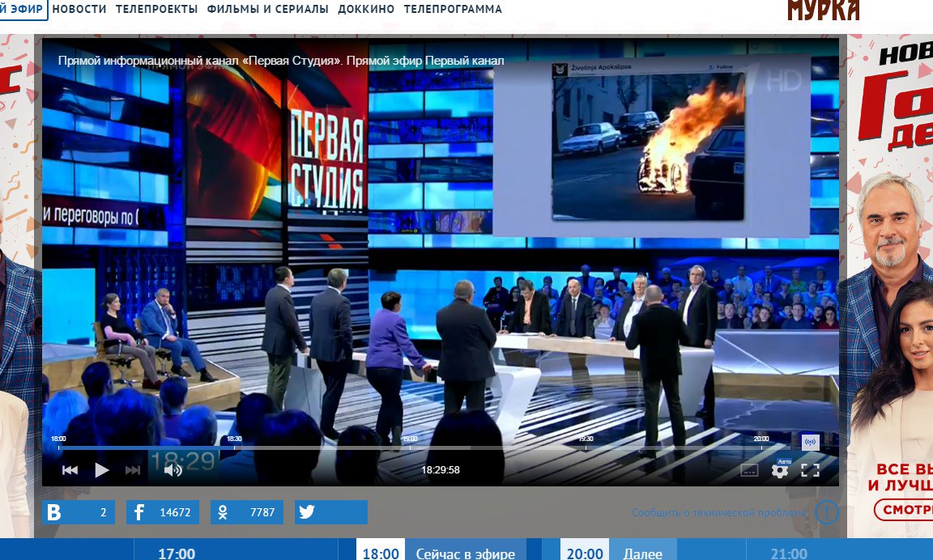Viewport: 933px width, 560px height.
Task: Open the ТЕЛЕПРОЕКТЫ menu item
Action: coord(156,9)
